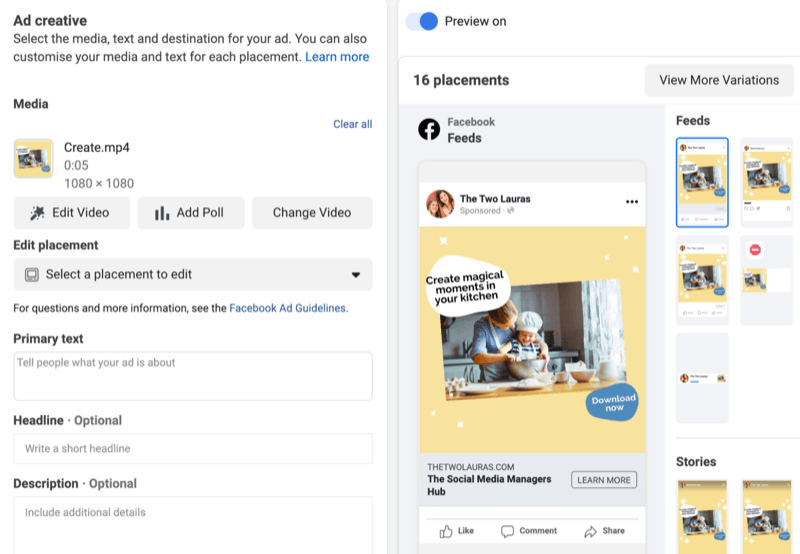The width and height of the screenshot is (800, 554).
Task: Select the highlighted first Feeds placement thumbnail
Action: [702, 182]
